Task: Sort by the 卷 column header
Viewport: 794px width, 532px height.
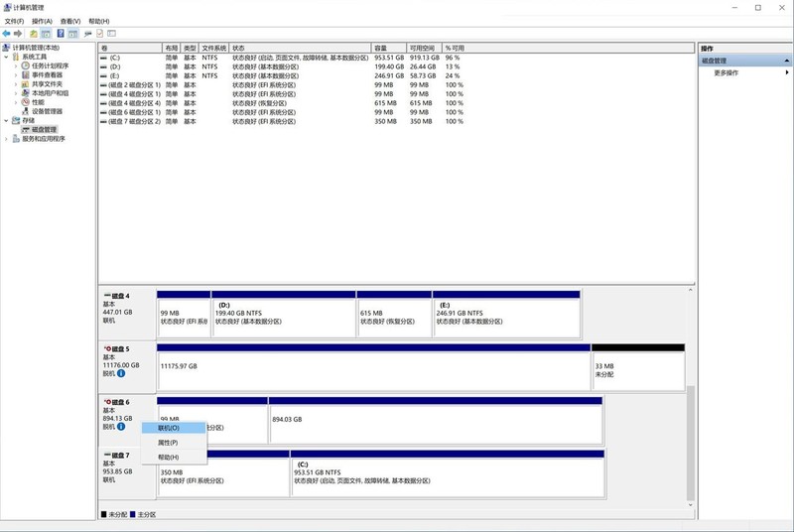Action: pos(130,48)
